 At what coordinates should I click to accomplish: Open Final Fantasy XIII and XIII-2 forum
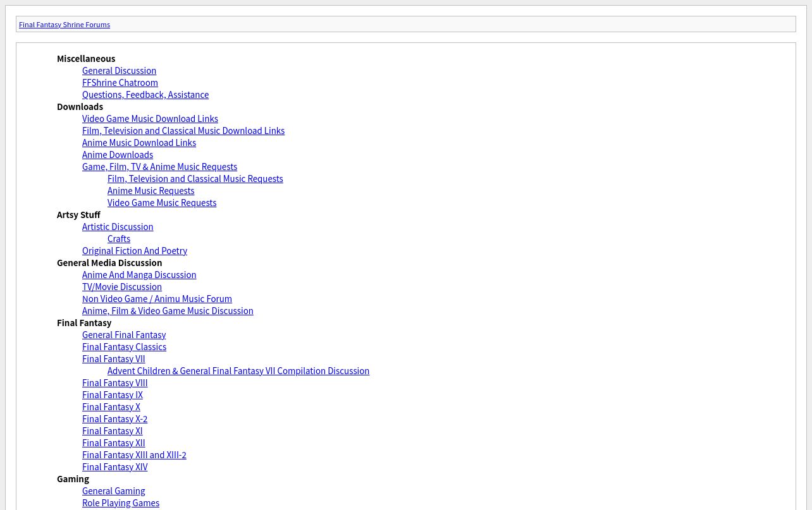pyautogui.click(x=134, y=455)
